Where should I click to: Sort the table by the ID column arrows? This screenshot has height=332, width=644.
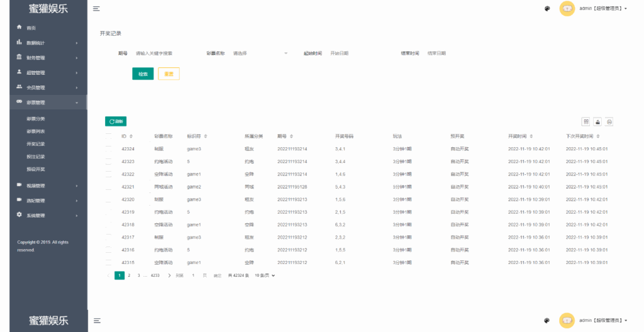133,136
